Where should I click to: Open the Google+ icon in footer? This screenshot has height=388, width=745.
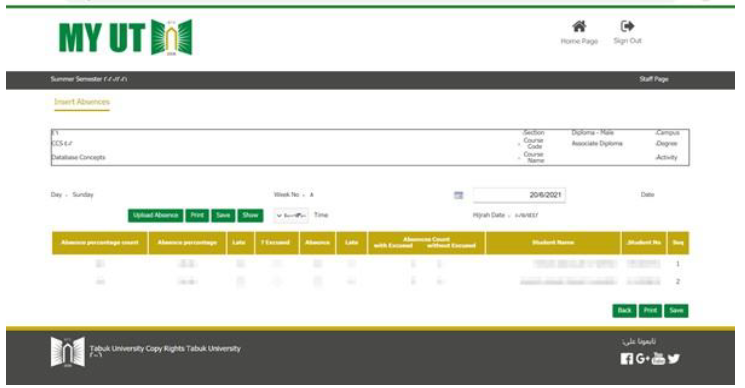click(x=642, y=359)
